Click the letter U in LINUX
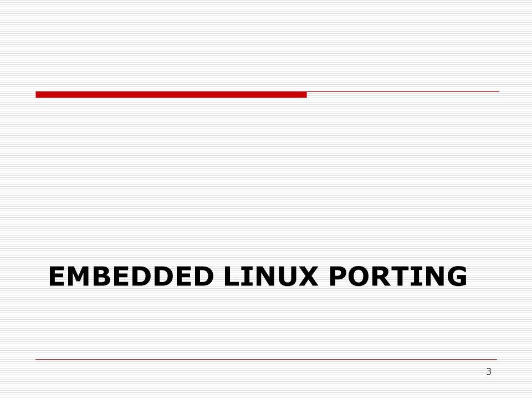Viewport: 532px width, 399px height. tap(287, 276)
